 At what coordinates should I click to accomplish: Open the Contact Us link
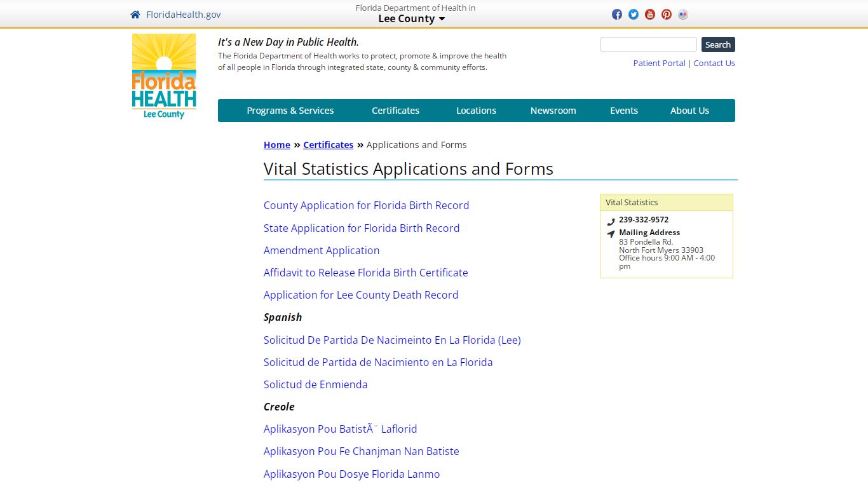(714, 63)
